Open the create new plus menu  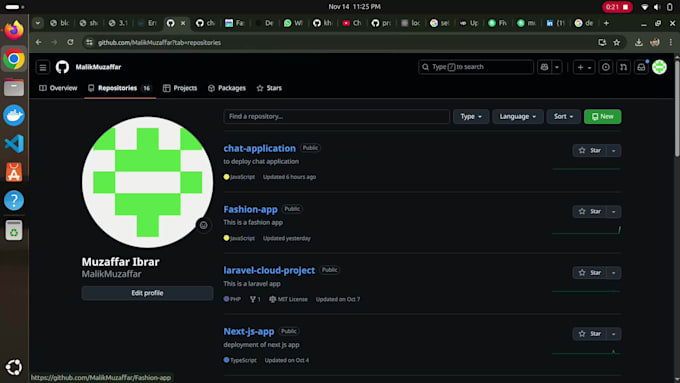coord(584,67)
